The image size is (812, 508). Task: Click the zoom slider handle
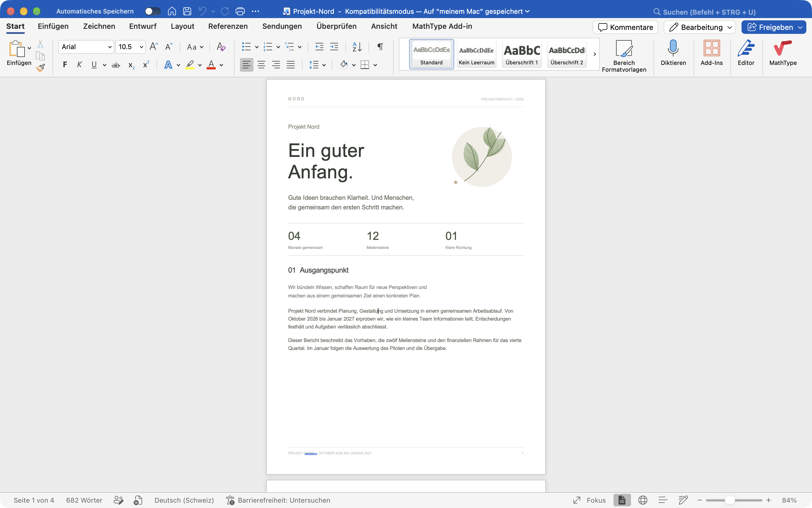tap(730, 500)
